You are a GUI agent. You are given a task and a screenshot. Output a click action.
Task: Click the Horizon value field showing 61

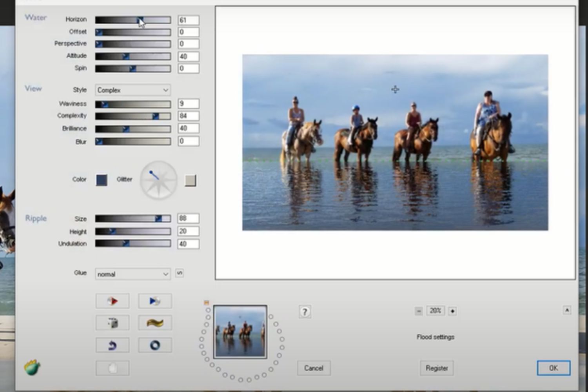tap(188, 20)
